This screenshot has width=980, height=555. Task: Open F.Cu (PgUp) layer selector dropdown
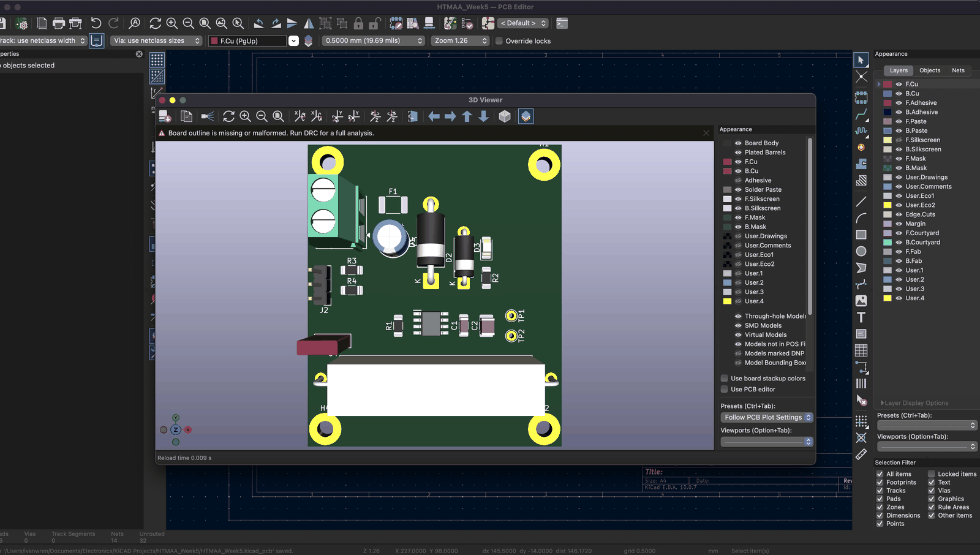293,41
